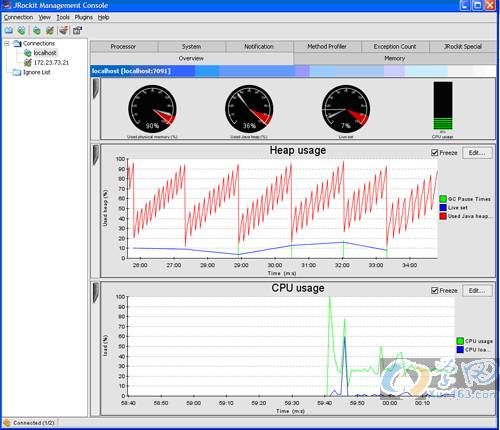The image size is (500, 430).
Task: Open the Method Profiler tab
Action: tap(327, 47)
